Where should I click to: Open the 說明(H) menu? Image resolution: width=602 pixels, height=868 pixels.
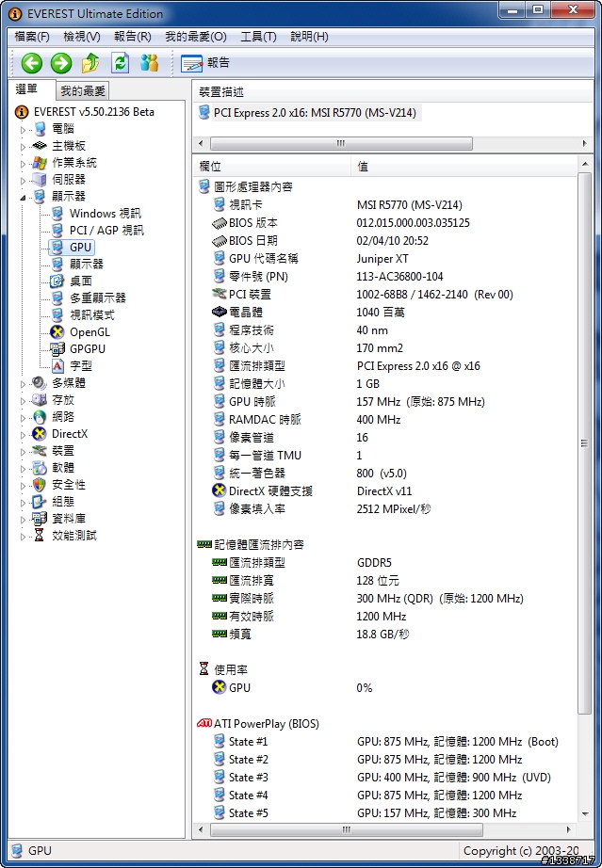click(x=309, y=37)
